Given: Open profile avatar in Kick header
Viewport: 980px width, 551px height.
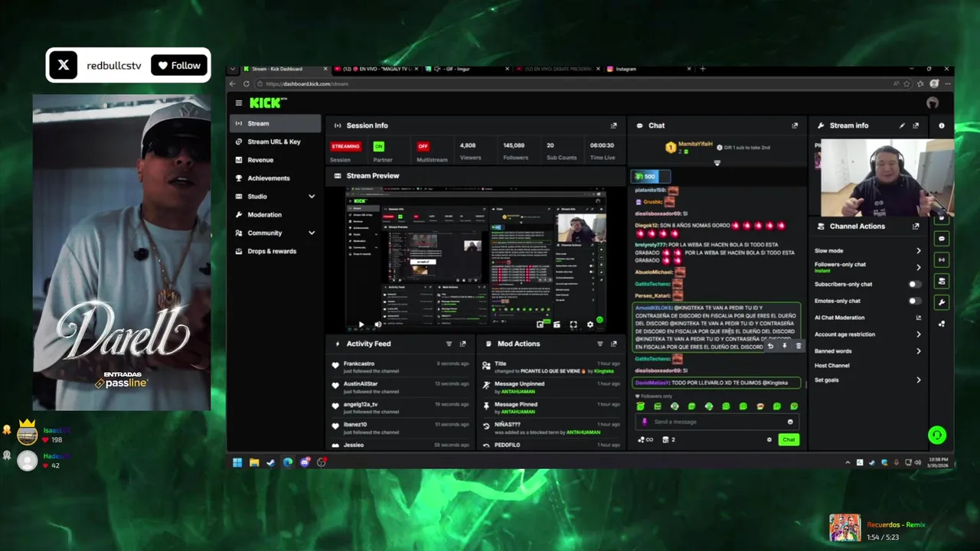Looking at the screenshot, I should [933, 103].
